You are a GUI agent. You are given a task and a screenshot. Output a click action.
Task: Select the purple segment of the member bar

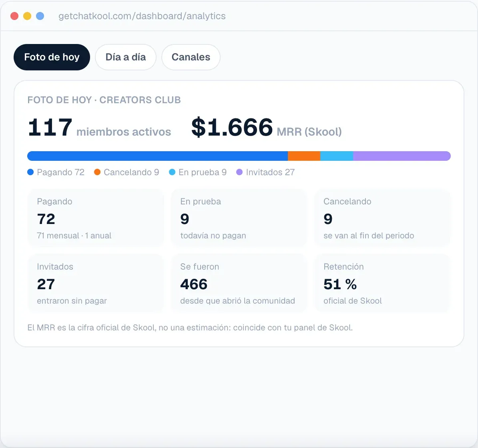coord(402,156)
